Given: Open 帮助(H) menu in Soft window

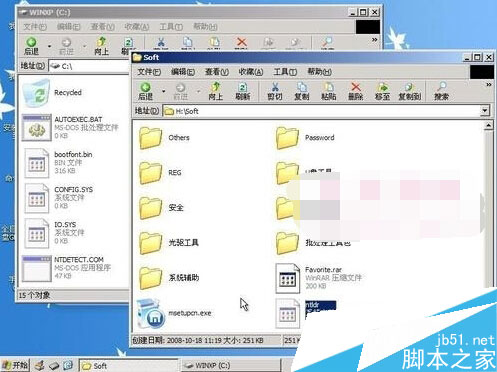Looking at the screenshot, I should click(x=319, y=71).
